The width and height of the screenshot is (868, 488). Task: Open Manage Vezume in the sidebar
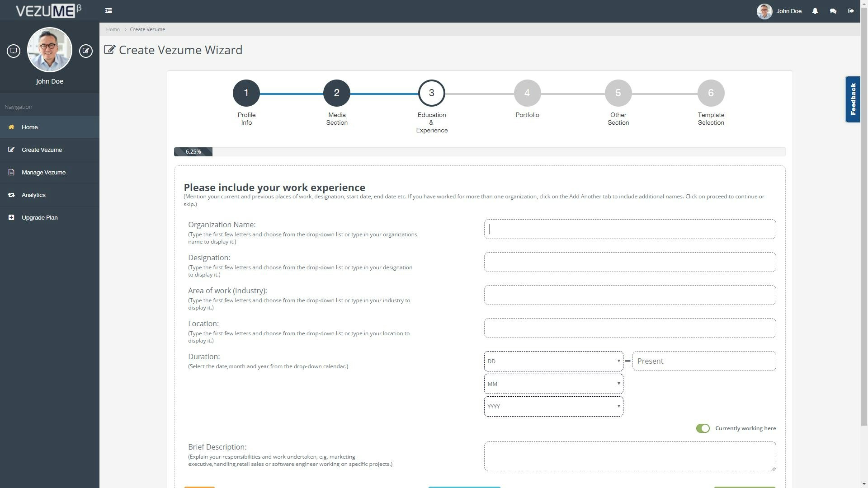[43, 172]
